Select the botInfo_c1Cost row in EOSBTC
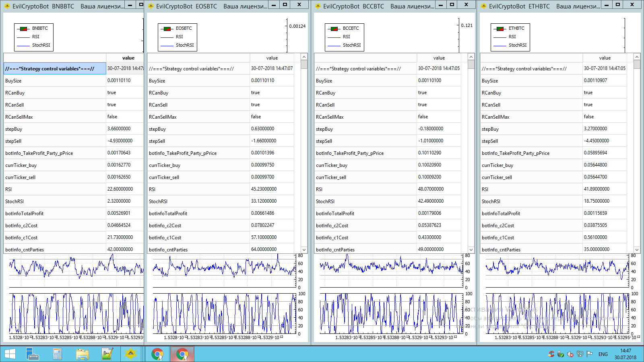 pyautogui.click(x=221, y=237)
